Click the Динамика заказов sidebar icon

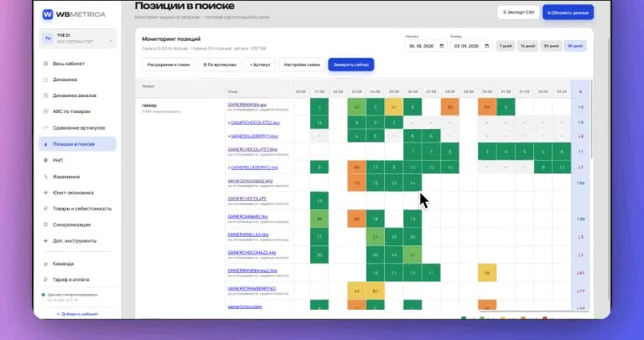pyautogui.click(x=45, y=95)
